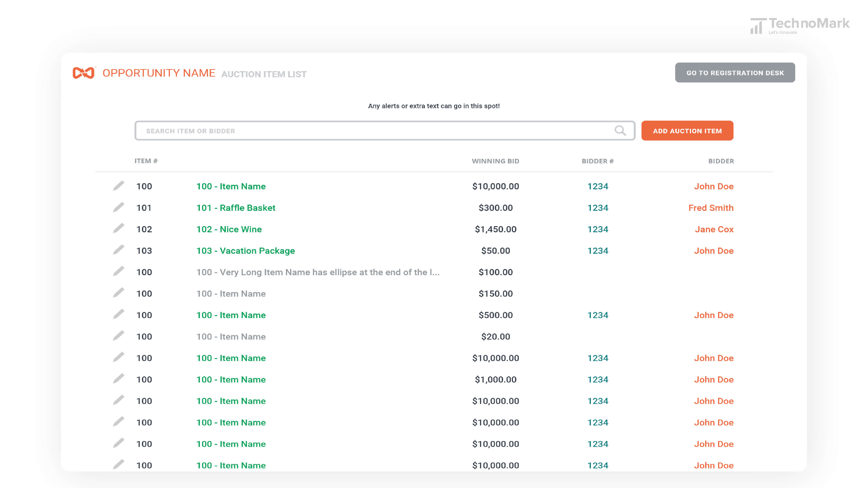
Task: Click item number 103 cell
Action: (x=144, y=251)
